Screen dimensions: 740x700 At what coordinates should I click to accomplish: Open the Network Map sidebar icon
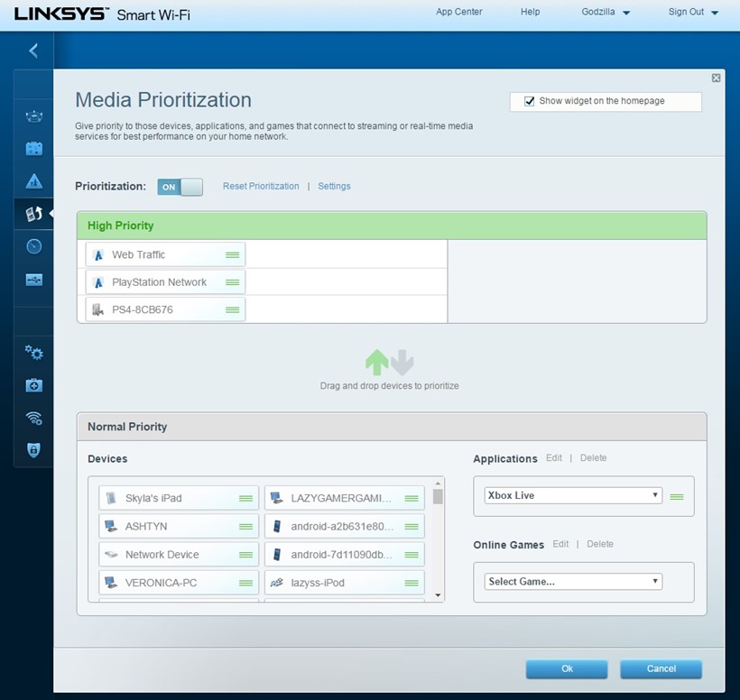pyautogui.click(x=34, y=116)
